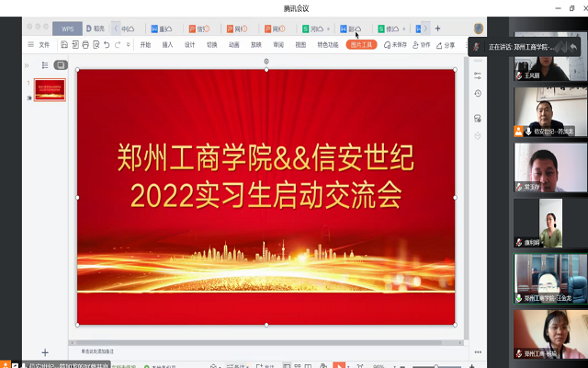
Task: Switch to the WPS home tab
Action: tap(67, 29)
